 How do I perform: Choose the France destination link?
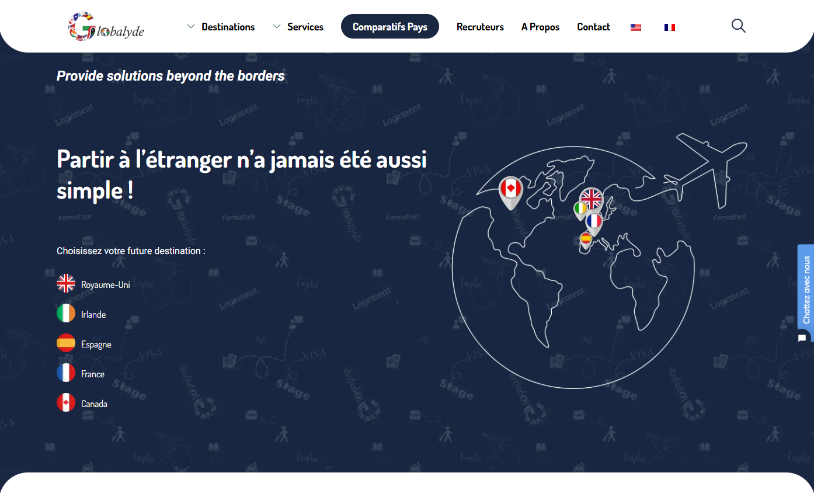click(93, 374)
